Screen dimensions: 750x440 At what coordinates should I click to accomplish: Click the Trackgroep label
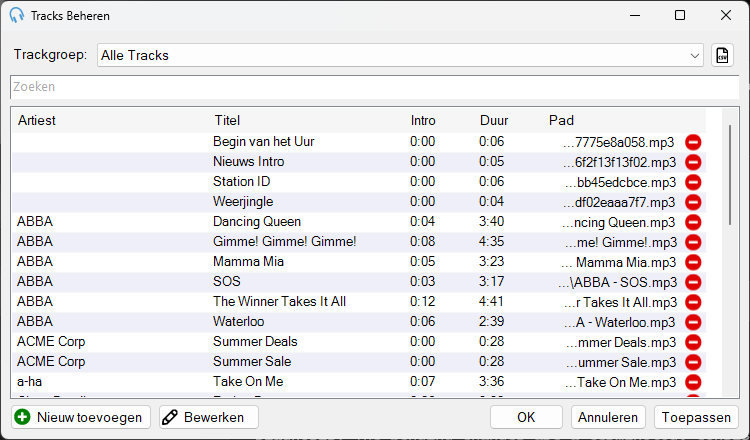[x=50, y=55]
